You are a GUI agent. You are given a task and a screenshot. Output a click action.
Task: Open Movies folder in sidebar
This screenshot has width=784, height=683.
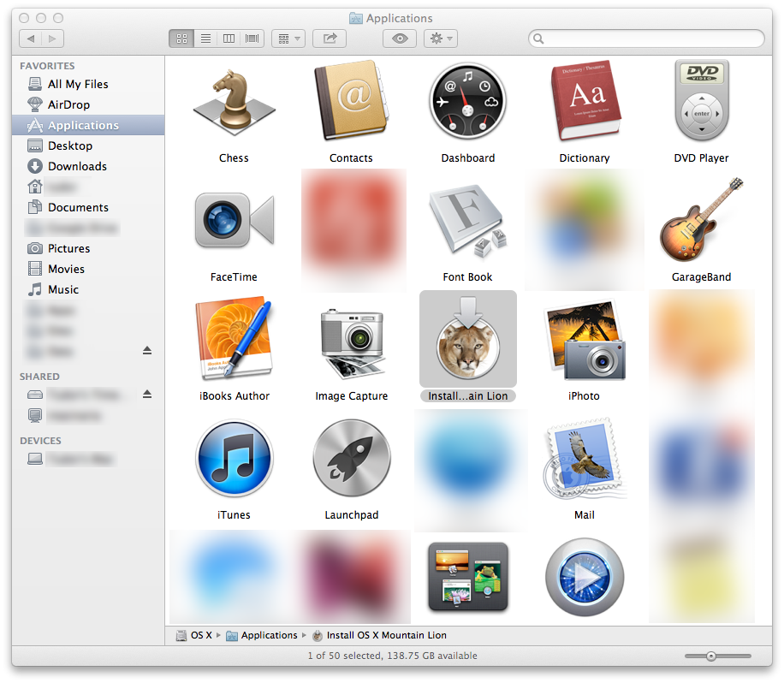click(88, 269)
